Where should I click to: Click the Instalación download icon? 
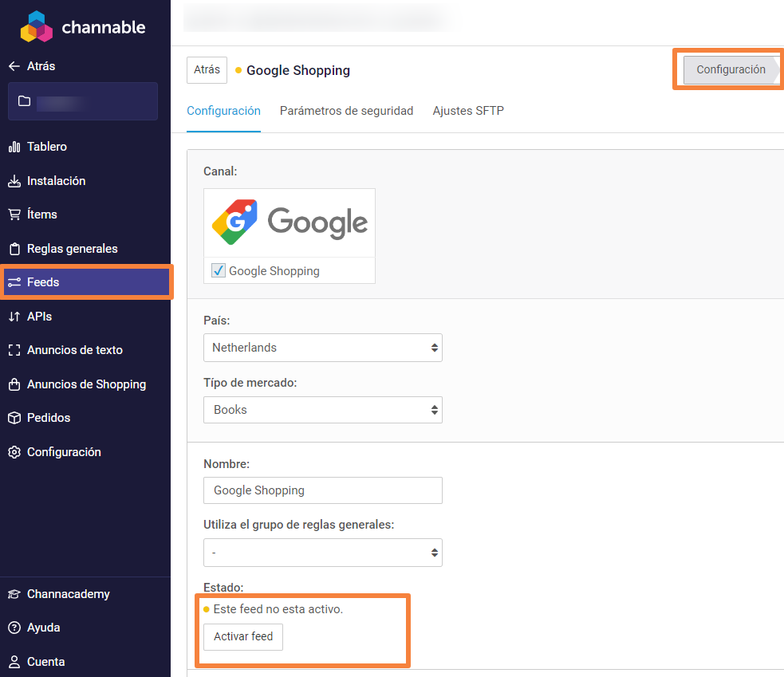[14, 180]
